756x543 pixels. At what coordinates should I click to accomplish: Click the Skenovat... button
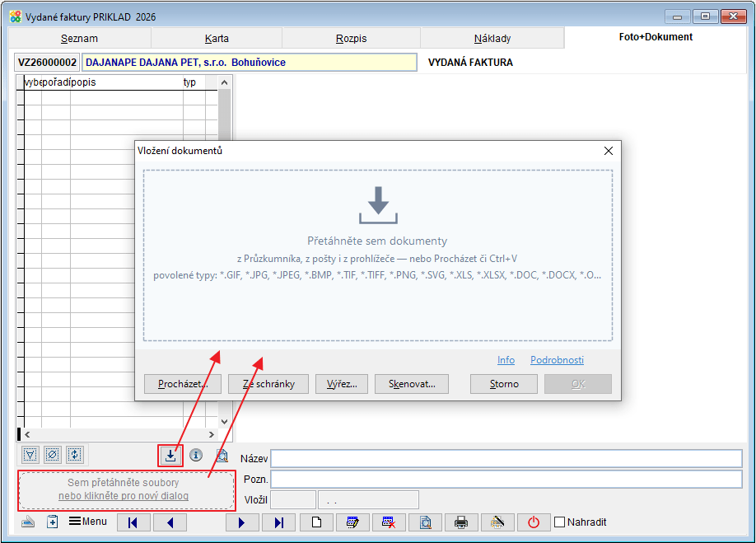tap(412, 384)
